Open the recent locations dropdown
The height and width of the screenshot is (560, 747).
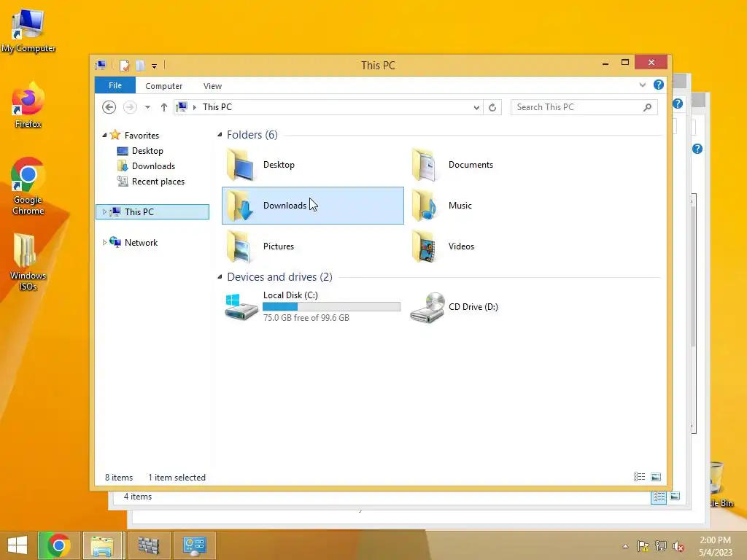click(x=147, y=107)
